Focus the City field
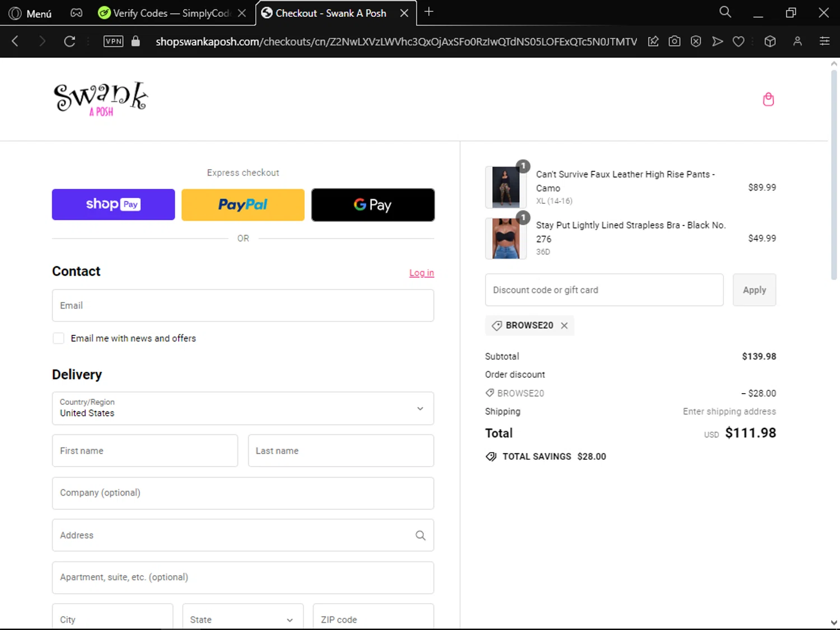 pos(113,617)
